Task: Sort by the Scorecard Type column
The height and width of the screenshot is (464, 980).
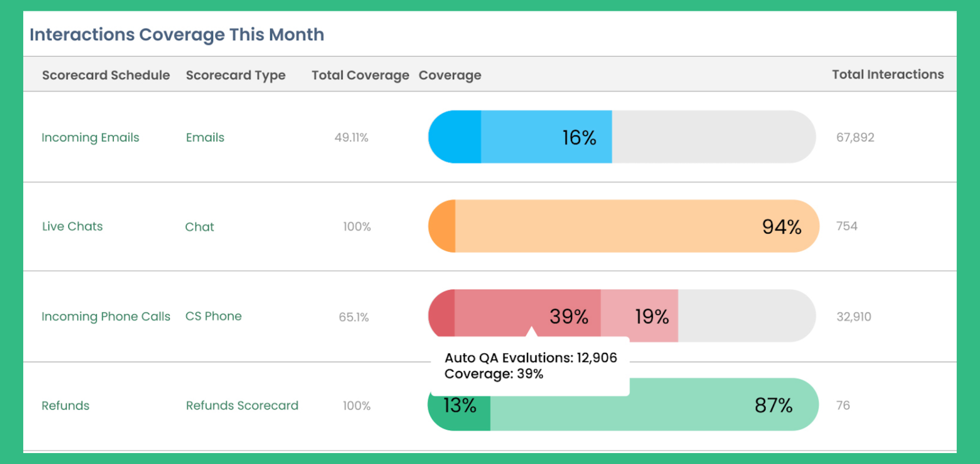Action: 236,75
